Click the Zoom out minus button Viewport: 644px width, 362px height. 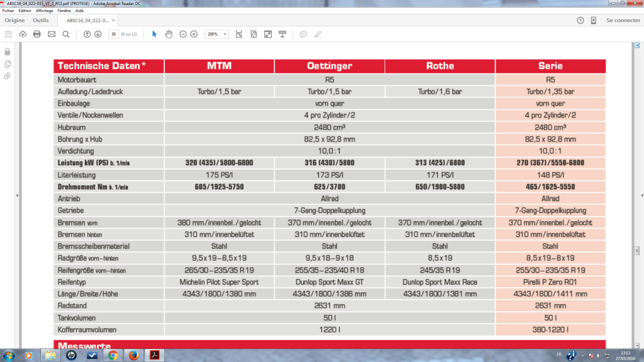coord(183,34)
